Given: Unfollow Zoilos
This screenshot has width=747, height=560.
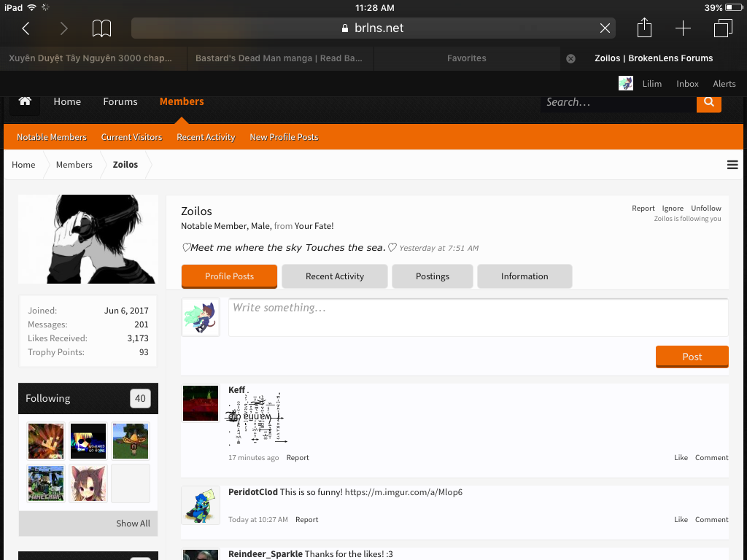Looking at the screenshot, I should (705, 208).
